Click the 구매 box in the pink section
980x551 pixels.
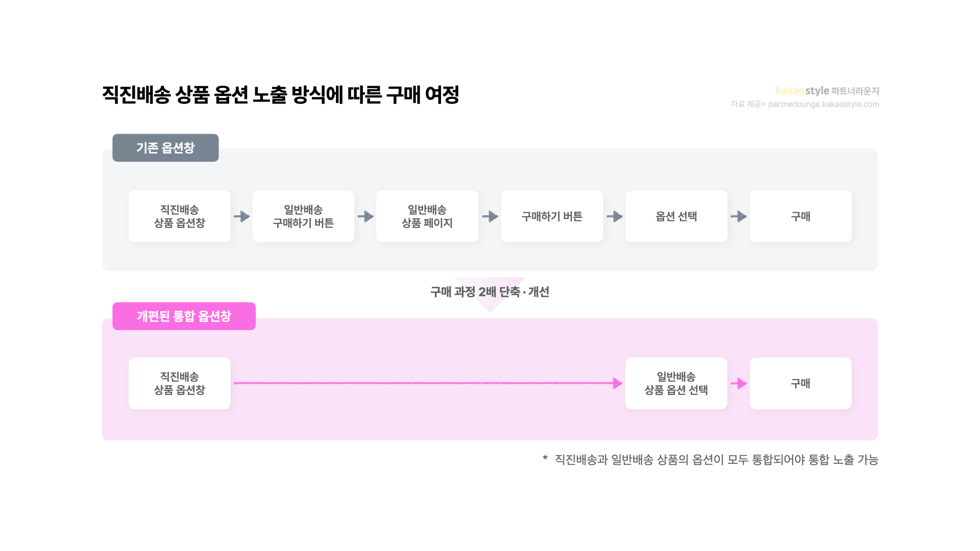(800, 383)
